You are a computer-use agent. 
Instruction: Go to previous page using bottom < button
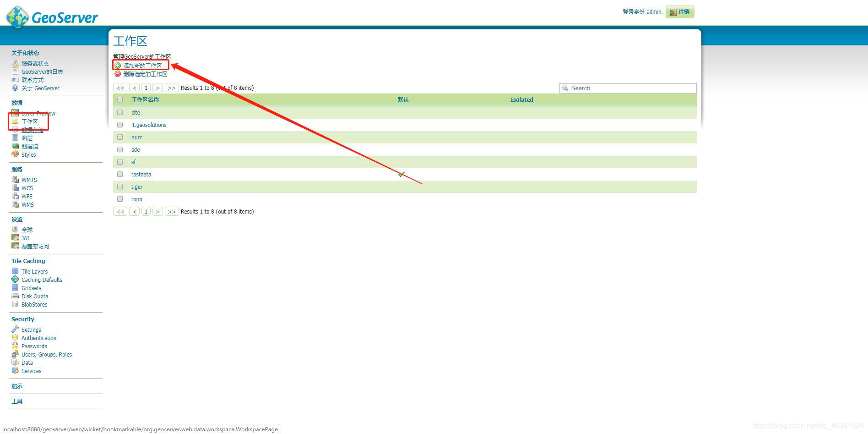point(135,211)
